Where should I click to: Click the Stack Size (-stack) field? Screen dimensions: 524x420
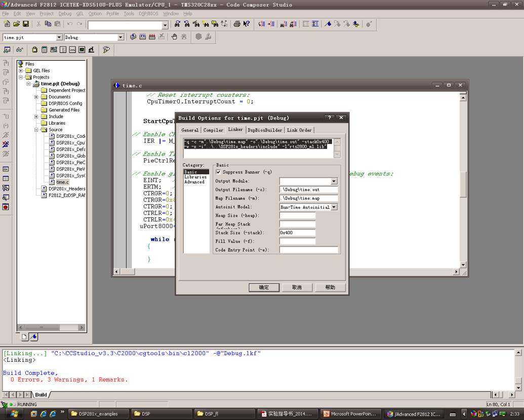[x=297, y=233]
